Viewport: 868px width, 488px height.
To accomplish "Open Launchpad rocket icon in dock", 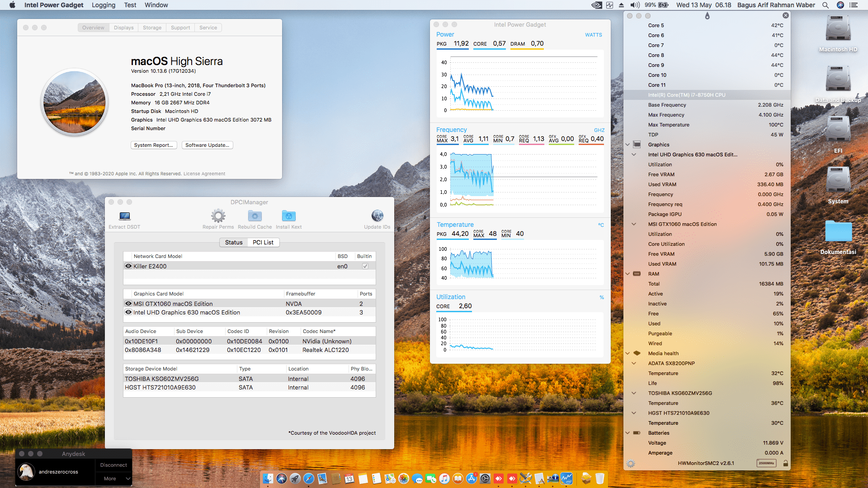I will 295,479.
